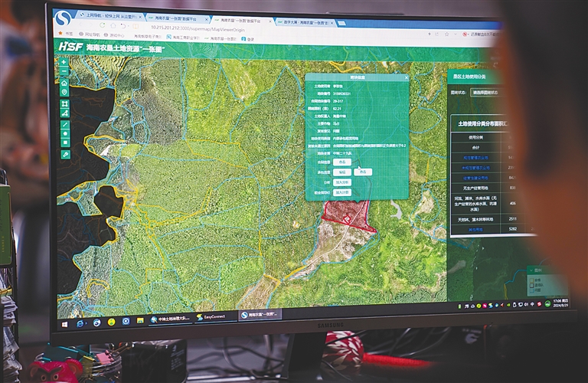This screenshot has width=588, height=383.
Task: Click the add to statistics button
Action: pyautogui.click(x=343, y=192)
